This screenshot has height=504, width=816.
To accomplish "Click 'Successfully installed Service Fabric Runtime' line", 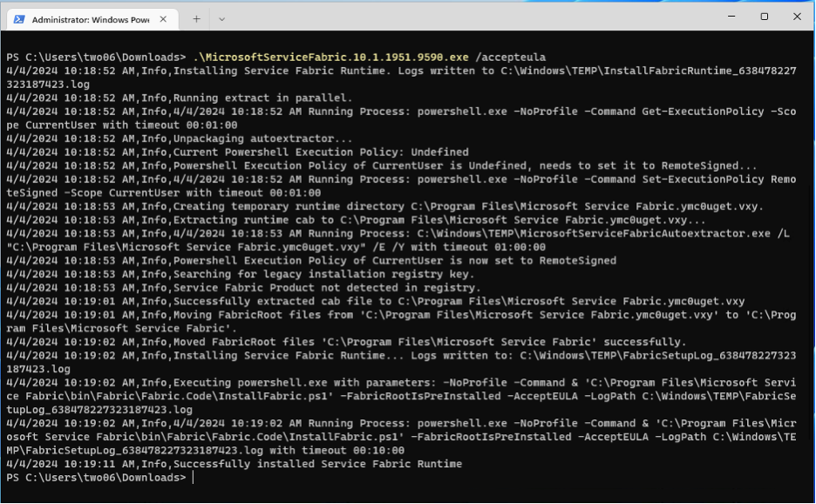I will tap(235, 463).
